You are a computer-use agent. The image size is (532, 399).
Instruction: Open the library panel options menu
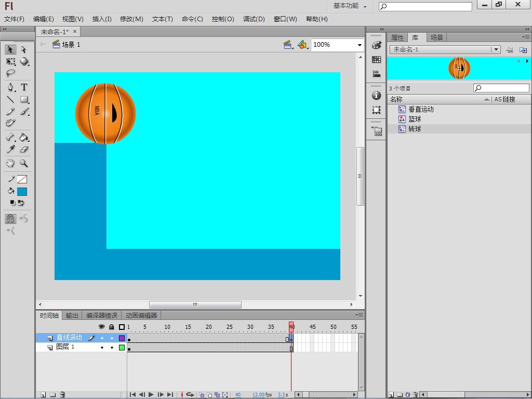click(526, 37)
